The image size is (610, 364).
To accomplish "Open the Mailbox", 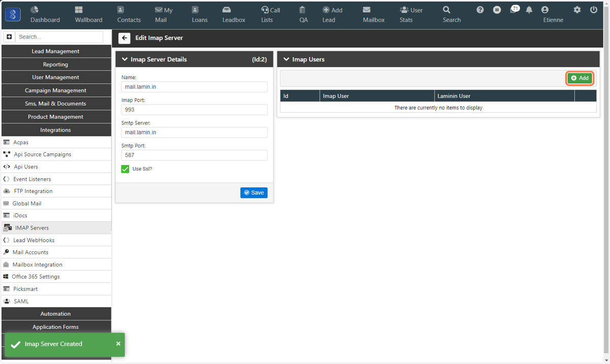I will point(374,15).
